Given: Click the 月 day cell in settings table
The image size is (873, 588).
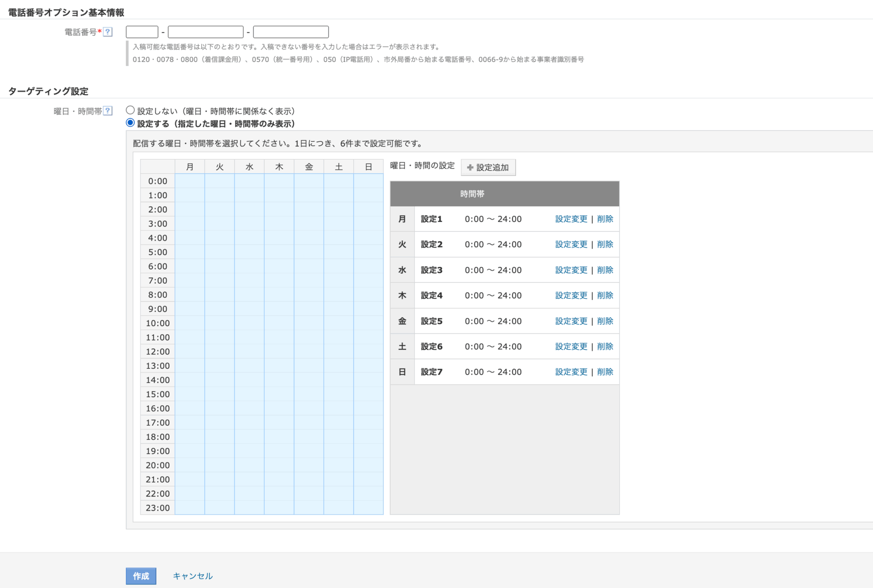Looking at the screenshot, I should (x=402, y=219).
